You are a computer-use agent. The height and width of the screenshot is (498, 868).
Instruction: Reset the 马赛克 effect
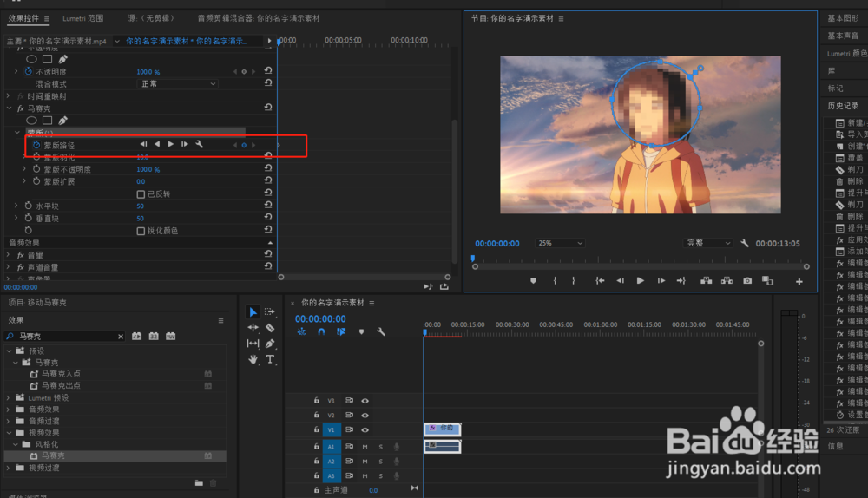268,108
